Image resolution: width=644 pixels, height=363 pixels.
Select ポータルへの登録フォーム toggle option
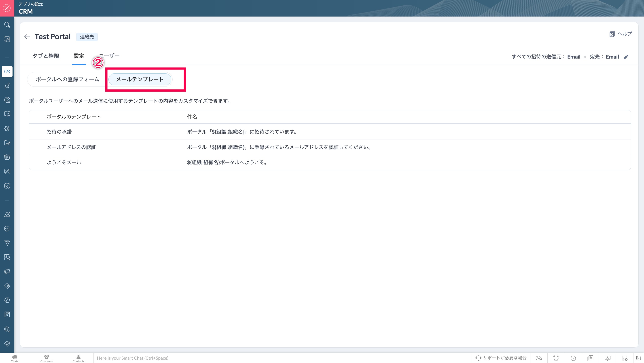(x=68, y=79)
